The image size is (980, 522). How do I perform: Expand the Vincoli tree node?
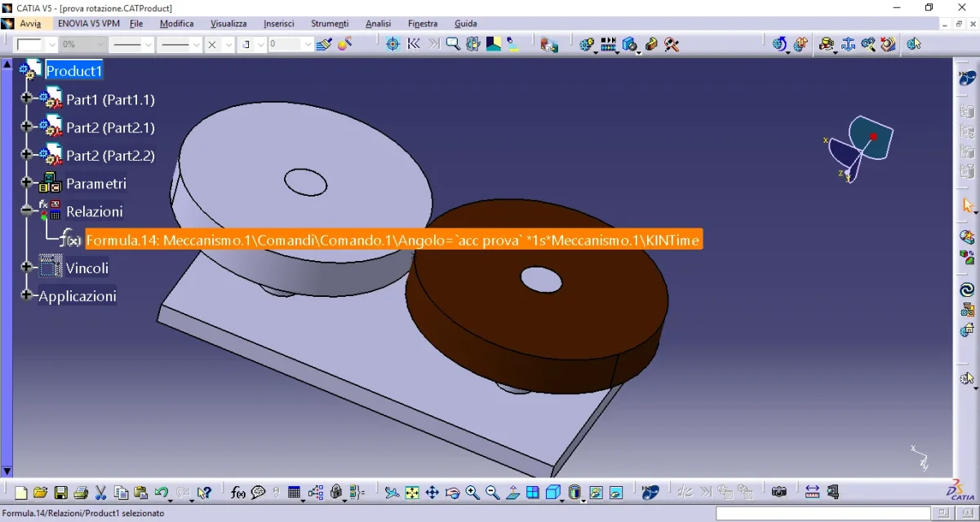click(26, 267)
